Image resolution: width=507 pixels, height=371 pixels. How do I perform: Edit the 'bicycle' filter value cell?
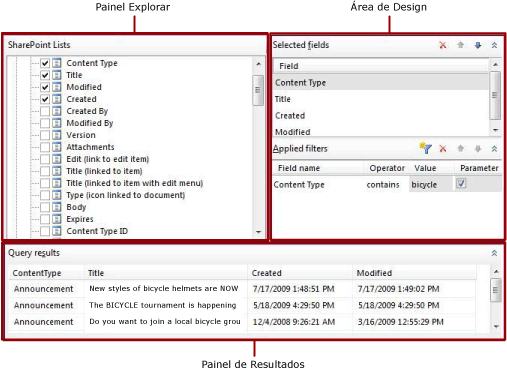[432, 184]
